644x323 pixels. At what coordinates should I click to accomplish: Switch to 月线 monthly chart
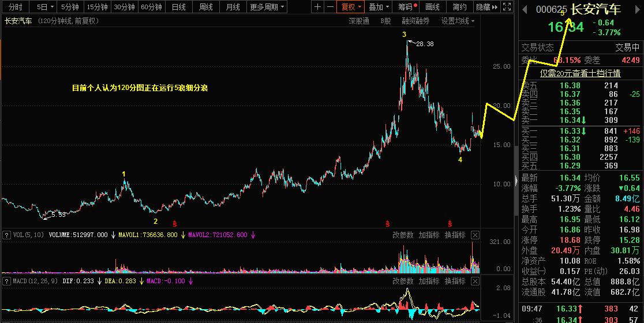coord(233,7)
